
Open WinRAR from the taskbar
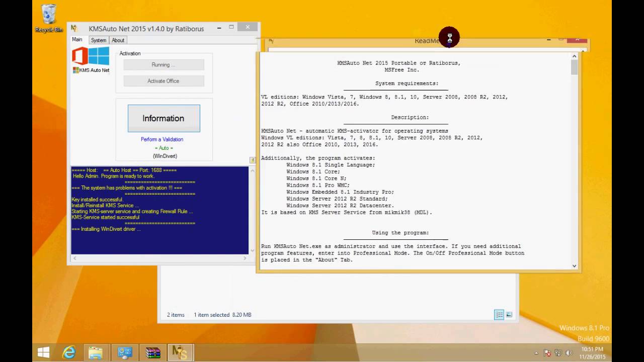[152, 353]
